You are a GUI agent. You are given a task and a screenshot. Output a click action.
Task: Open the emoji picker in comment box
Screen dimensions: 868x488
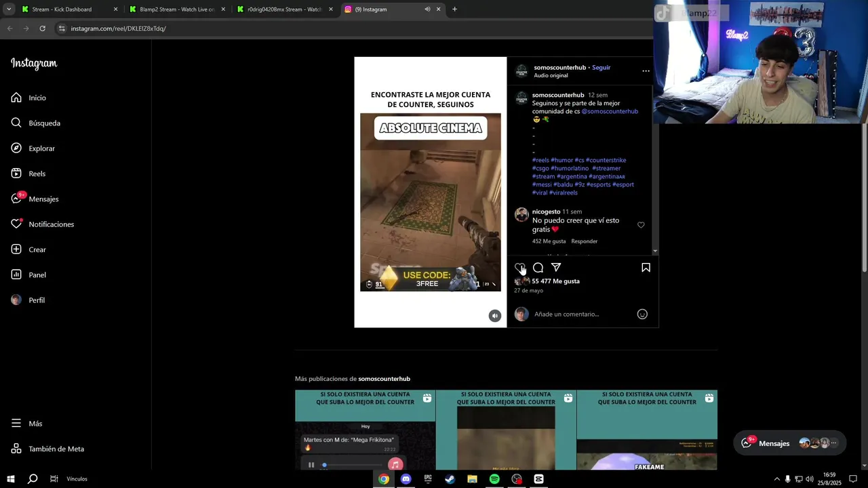(642, 314)
